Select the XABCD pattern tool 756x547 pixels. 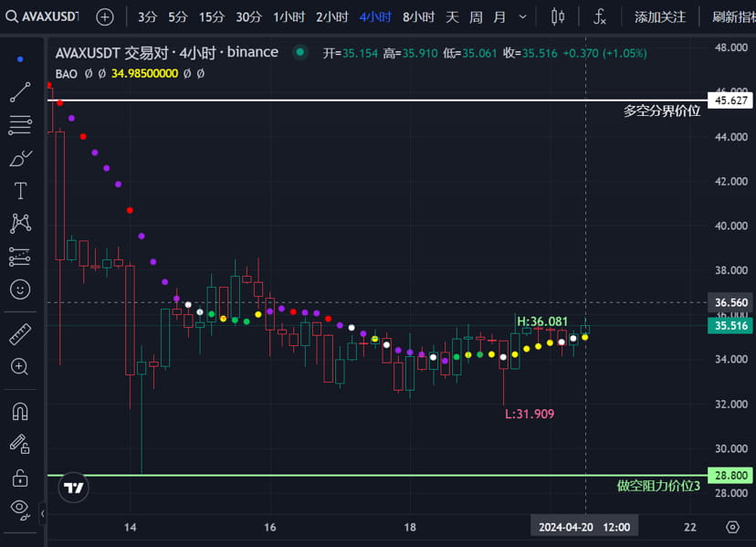[x=18, y=223]
